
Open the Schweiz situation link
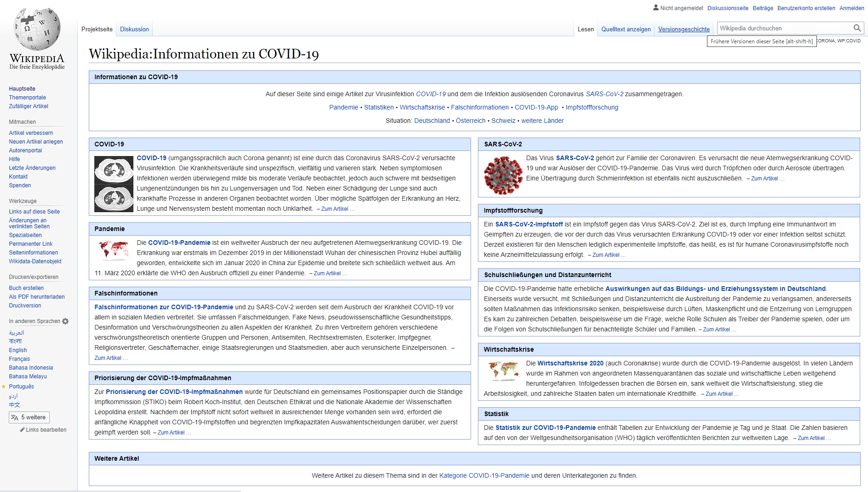pyautogui.click(x=503, y=121)
